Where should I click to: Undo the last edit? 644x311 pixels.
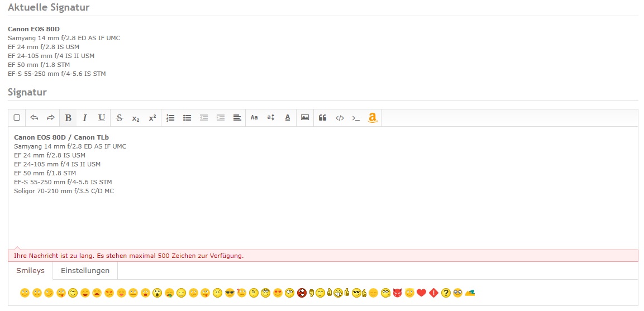coord(35,118)
